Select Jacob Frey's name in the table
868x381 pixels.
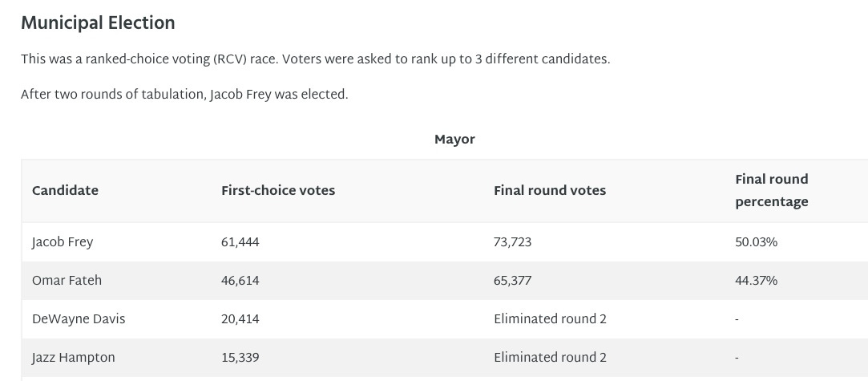pos(63,242)
